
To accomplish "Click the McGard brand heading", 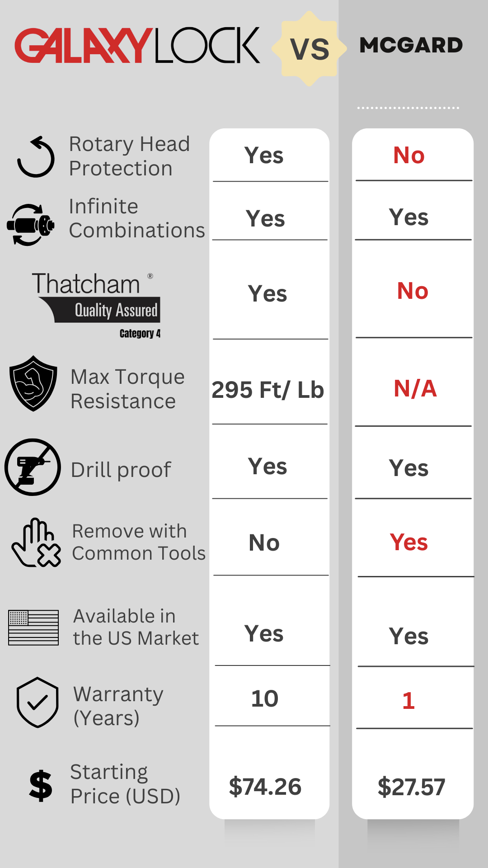I will [x=411, y=45].
